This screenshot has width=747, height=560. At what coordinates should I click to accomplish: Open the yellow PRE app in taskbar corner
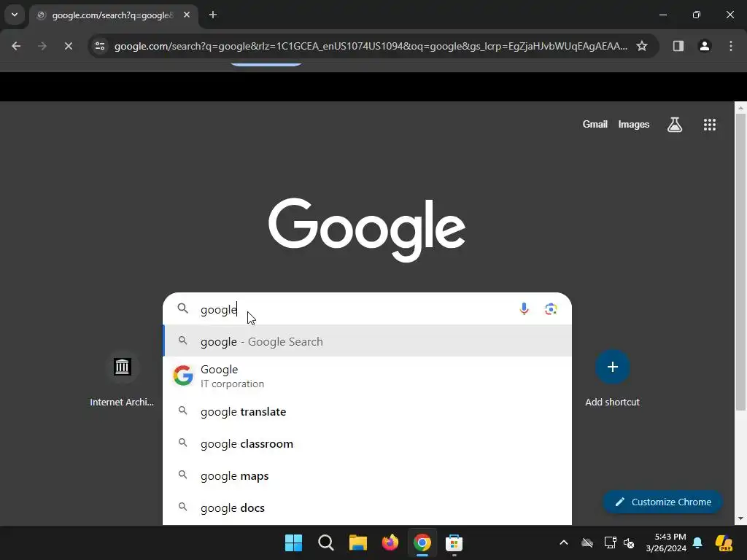point(724,542)
